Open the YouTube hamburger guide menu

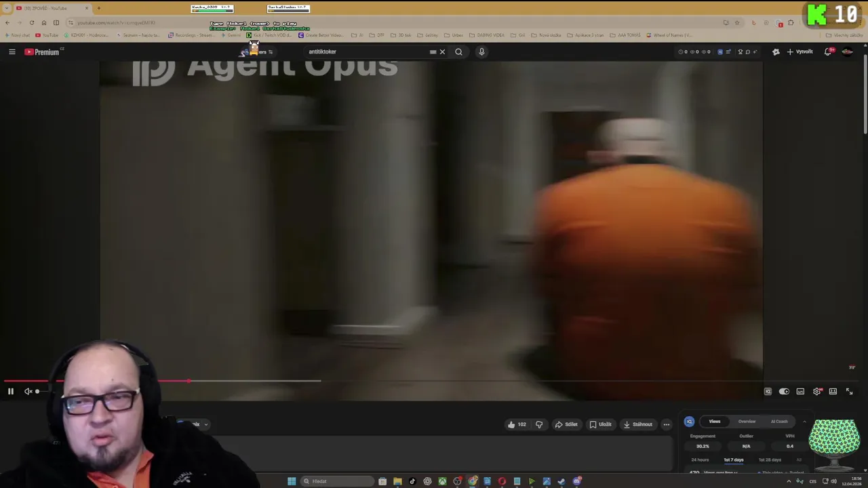12,52
